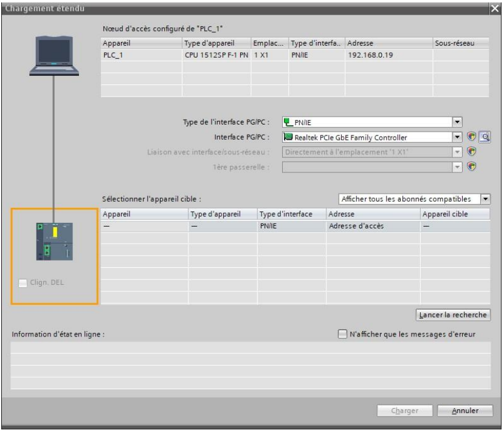Click shield icon beside Interface PG/PC
Screen dimensions: 504x430
471,137
